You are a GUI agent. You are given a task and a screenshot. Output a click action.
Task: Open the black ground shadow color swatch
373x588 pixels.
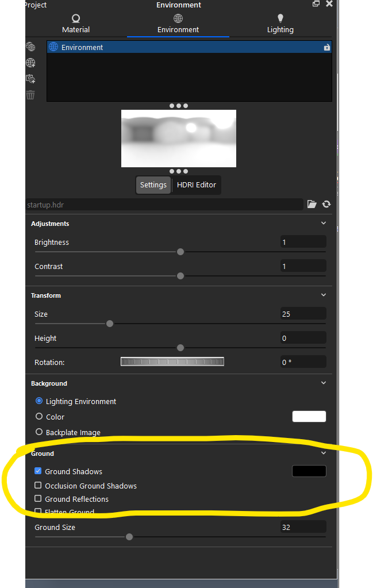tap(309, 471)
